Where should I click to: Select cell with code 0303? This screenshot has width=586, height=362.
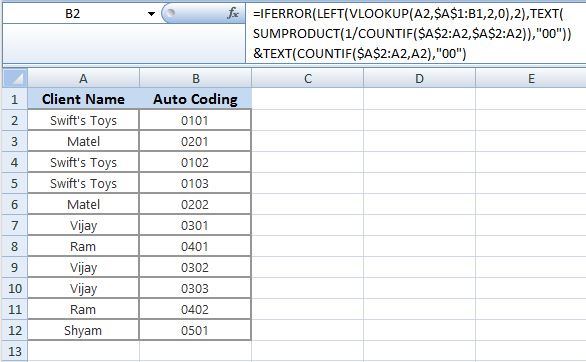point(195,288)
